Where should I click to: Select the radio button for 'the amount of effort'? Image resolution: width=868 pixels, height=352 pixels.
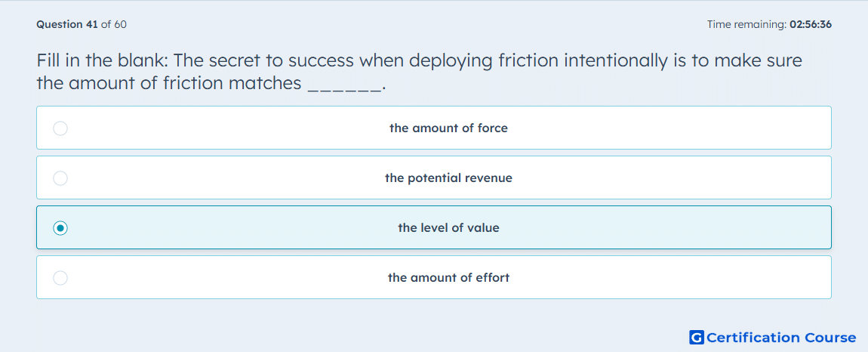60,278
